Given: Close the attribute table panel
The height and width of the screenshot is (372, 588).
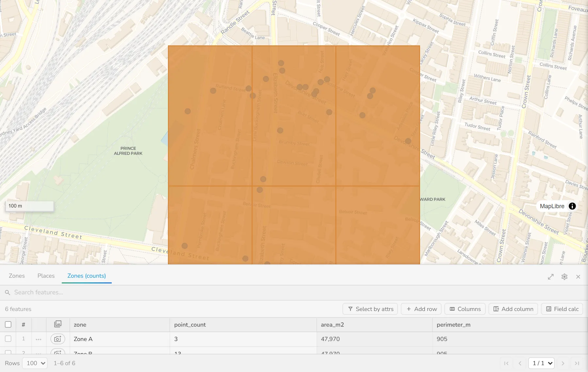Looking at the screenshot, I should pyautogui.click(x=578, y=277).
